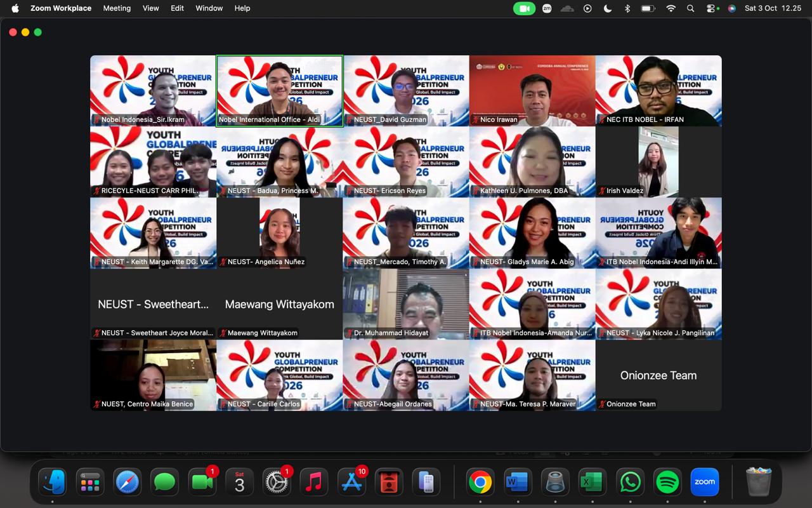Open Google Chrome from the Dock
Screen dimensions: 812x508
pyautogui.click(x=480, y=482)
